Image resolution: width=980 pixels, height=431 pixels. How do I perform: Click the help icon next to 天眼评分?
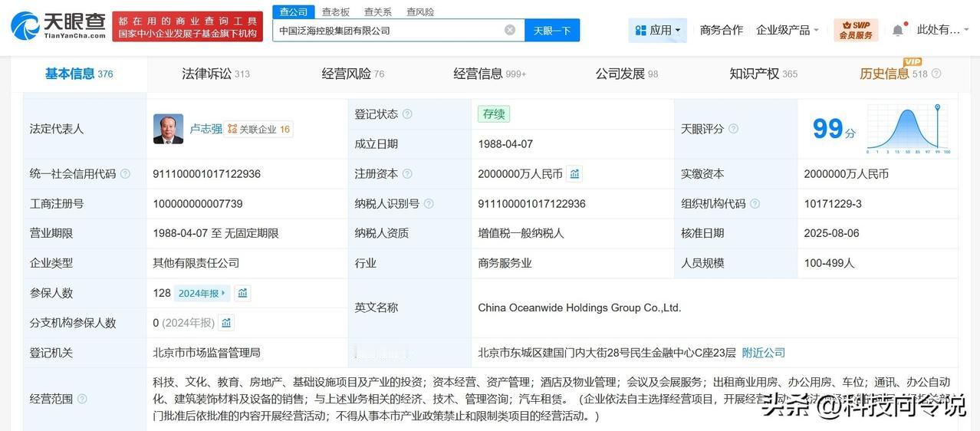pyautogui.click(x=733, y=129)
